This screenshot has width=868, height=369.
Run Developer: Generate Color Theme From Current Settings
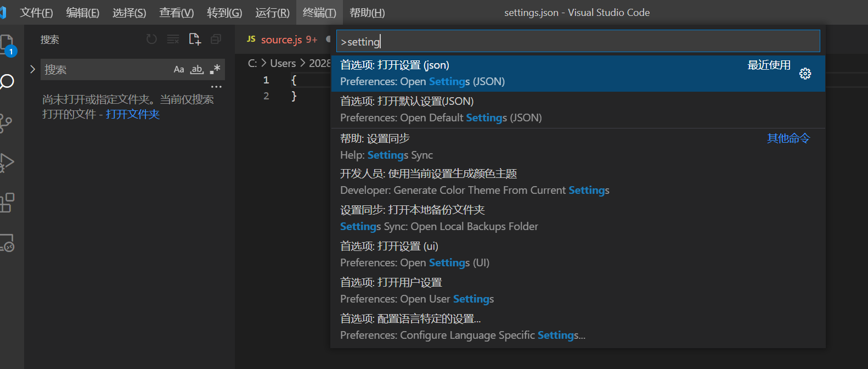click(578, 182)
